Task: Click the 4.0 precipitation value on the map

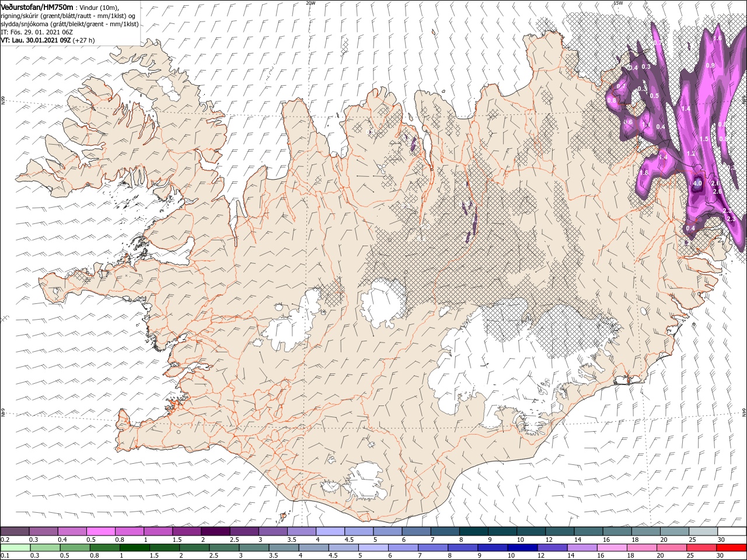Action: [x=697, y=183]
